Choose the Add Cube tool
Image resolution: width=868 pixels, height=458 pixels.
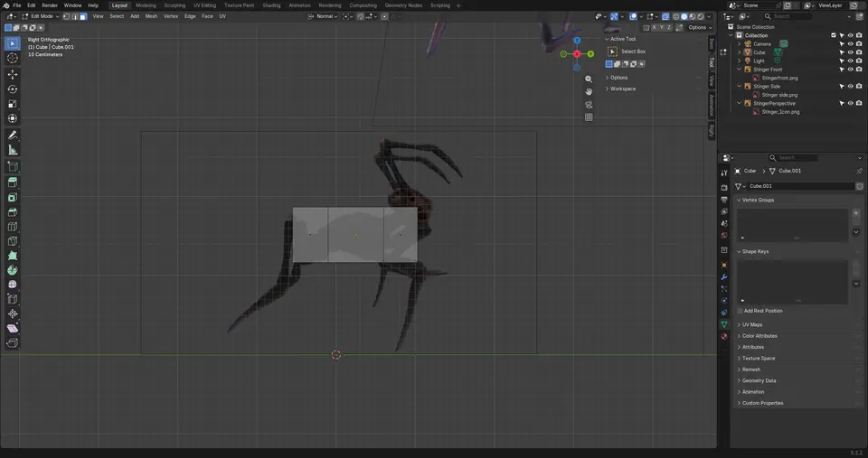point(12,166)
